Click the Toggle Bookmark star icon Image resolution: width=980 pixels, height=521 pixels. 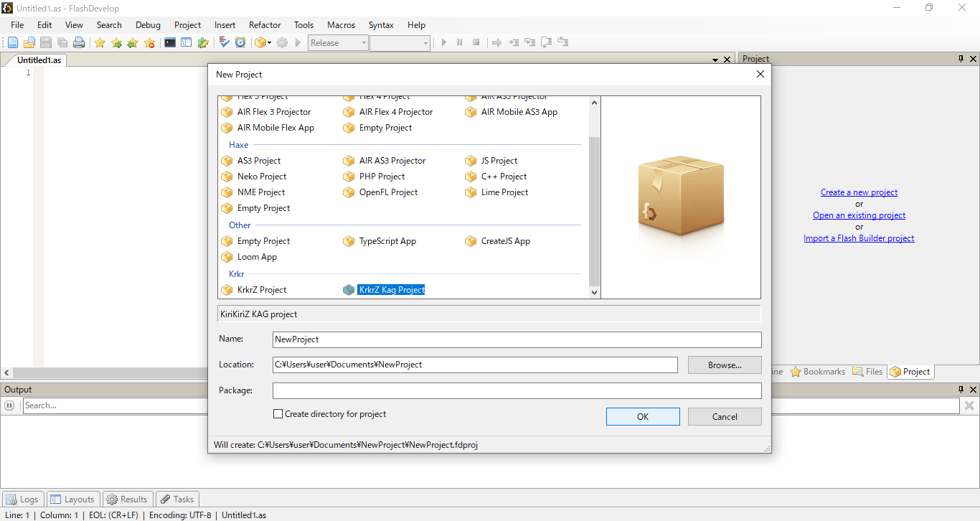click(100, 43)
